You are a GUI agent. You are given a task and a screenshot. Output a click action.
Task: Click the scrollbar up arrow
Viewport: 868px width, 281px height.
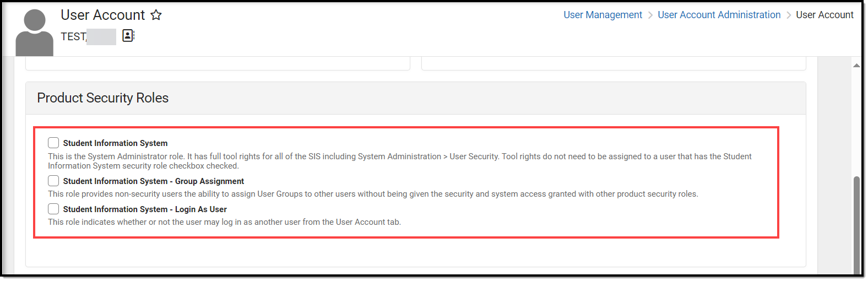click(856, 66)
